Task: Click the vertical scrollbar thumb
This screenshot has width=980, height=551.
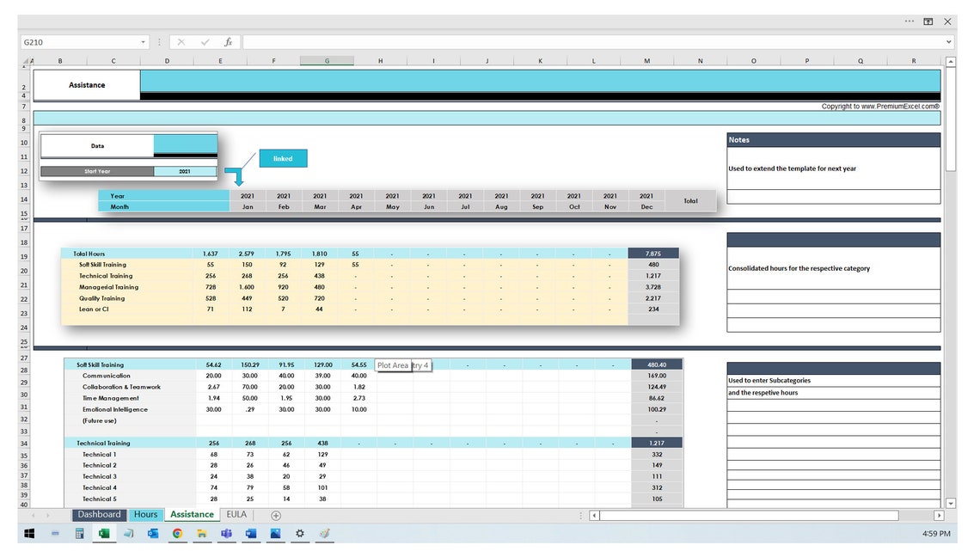Action: [951, 119]
